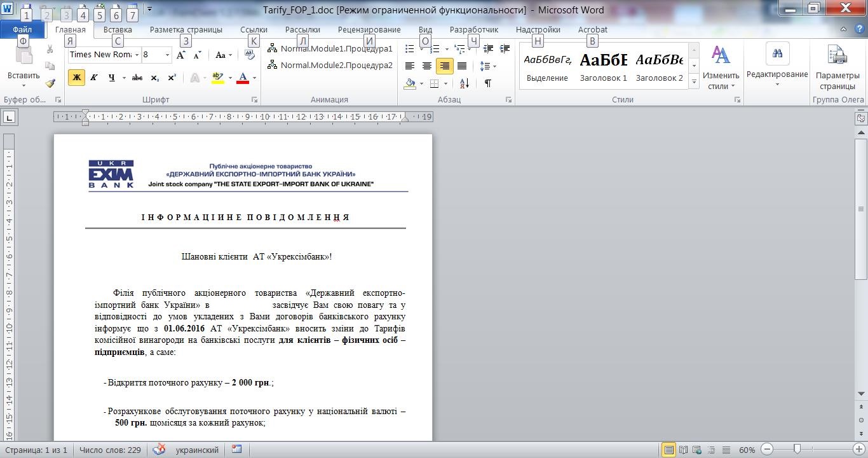Toggle Italic (К) formatting
This screenshot has height=458, width=868.
point(94,78)
